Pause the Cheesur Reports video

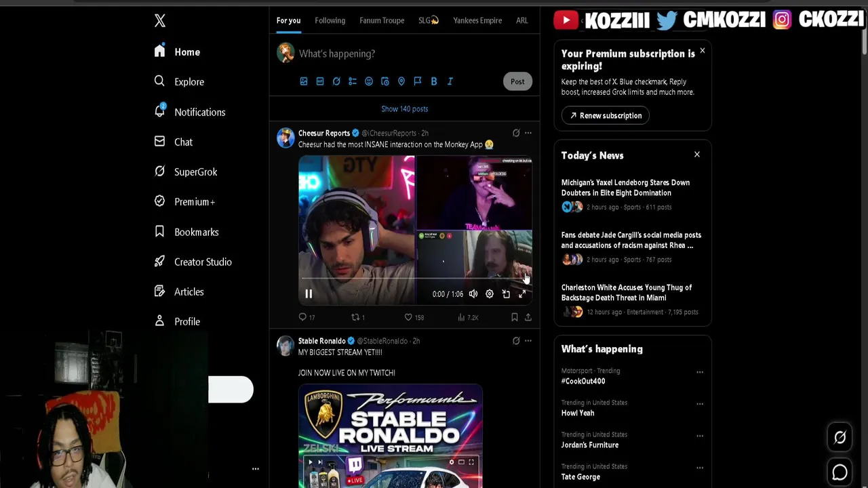tap(309, 293)
